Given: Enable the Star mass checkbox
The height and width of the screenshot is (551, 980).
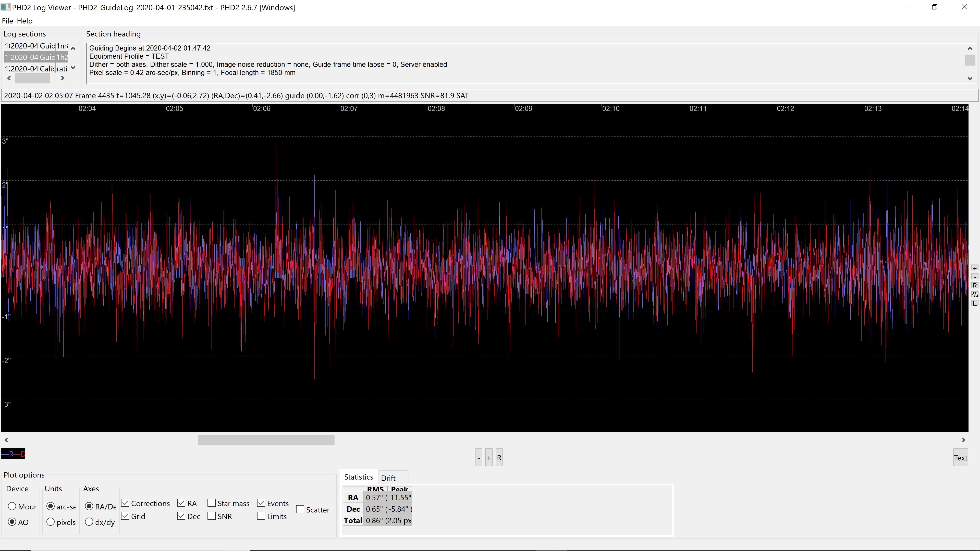Looking at the screenshot, I should [x=212, y=503].
